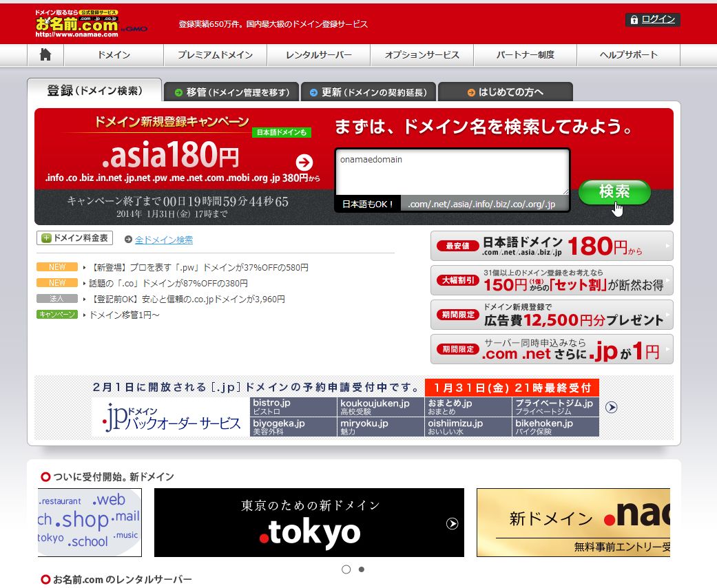Viewport: 717px width, 588px height.
Task: Select おまとめ.jp backorder domain
Action: pos(468,406)
